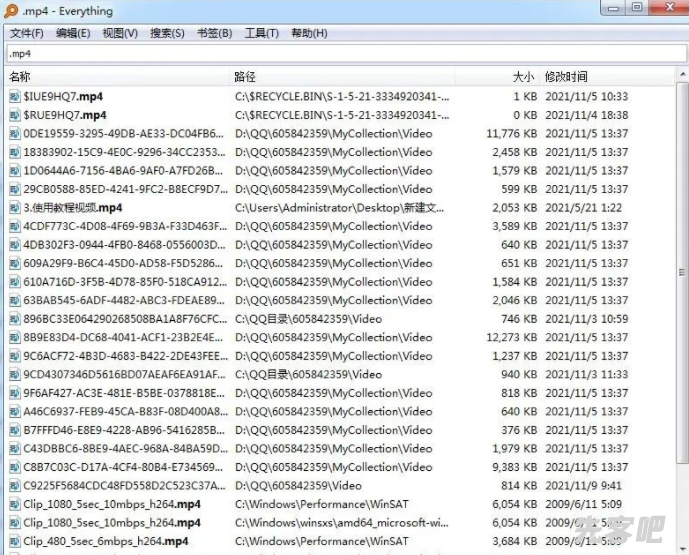
Task: Sort results by the 大小 size column
Action: tap(523, 76)
